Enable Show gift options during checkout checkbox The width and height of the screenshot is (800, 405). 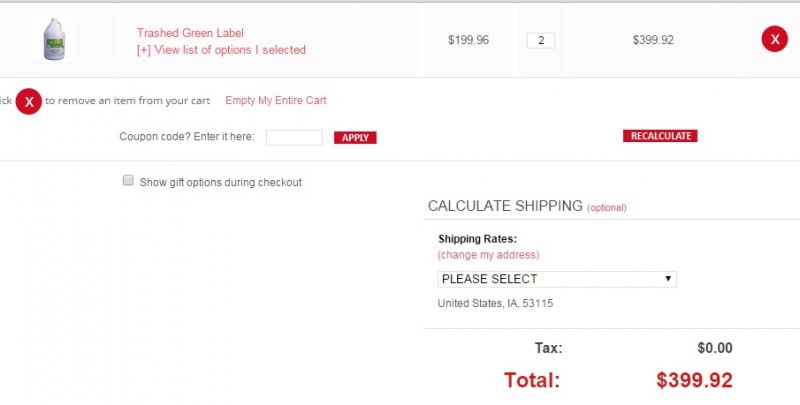(x=128, y=181)
